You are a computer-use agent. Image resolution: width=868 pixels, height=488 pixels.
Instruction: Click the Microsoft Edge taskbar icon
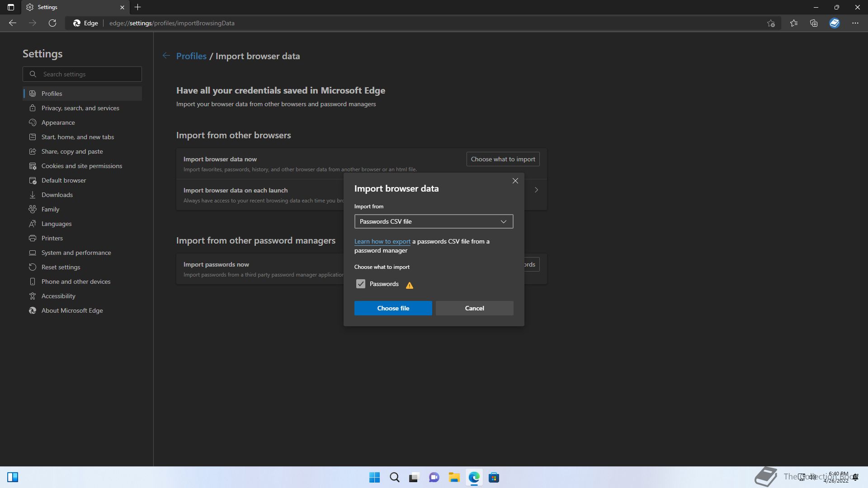(474, 478)
